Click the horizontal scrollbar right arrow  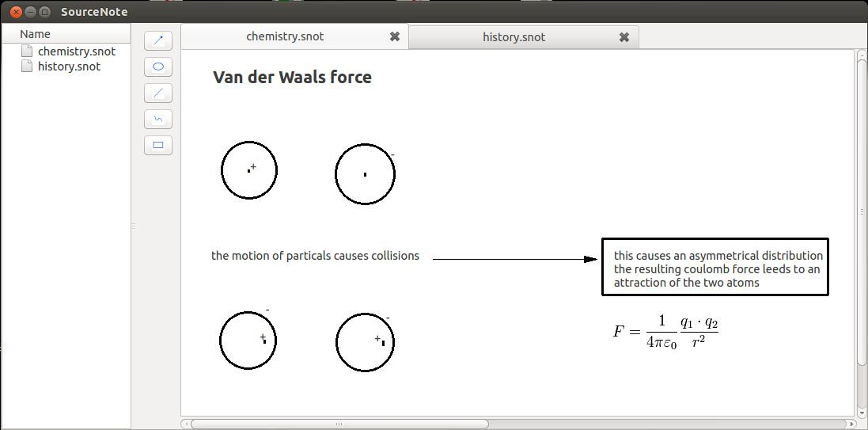pyautogui.click(x=851, y=424)
